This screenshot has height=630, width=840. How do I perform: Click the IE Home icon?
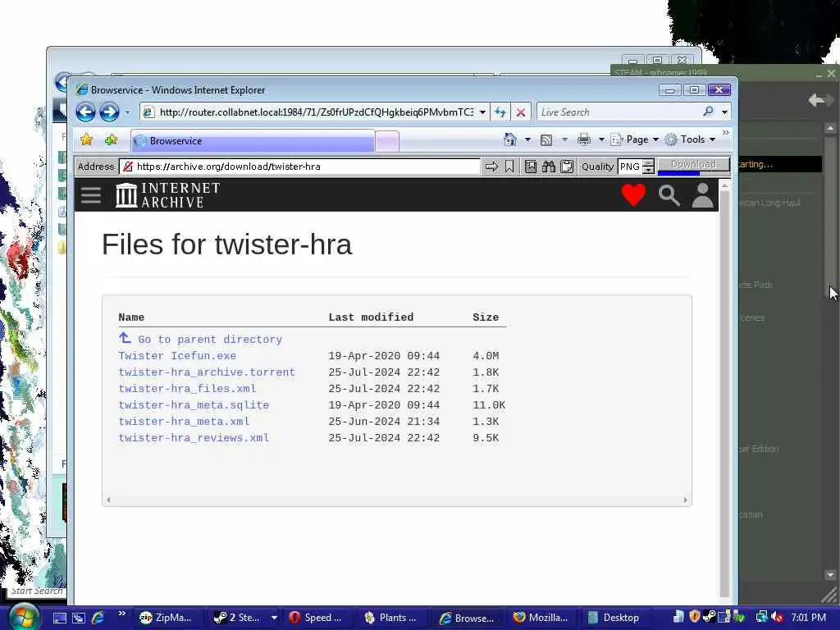[x=510, y=139]
